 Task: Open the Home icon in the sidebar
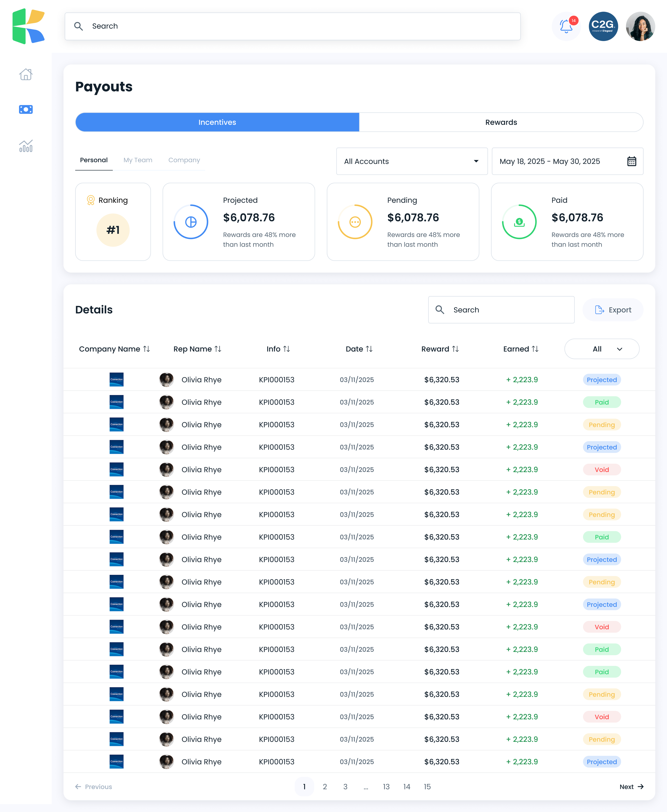point(26,74)
